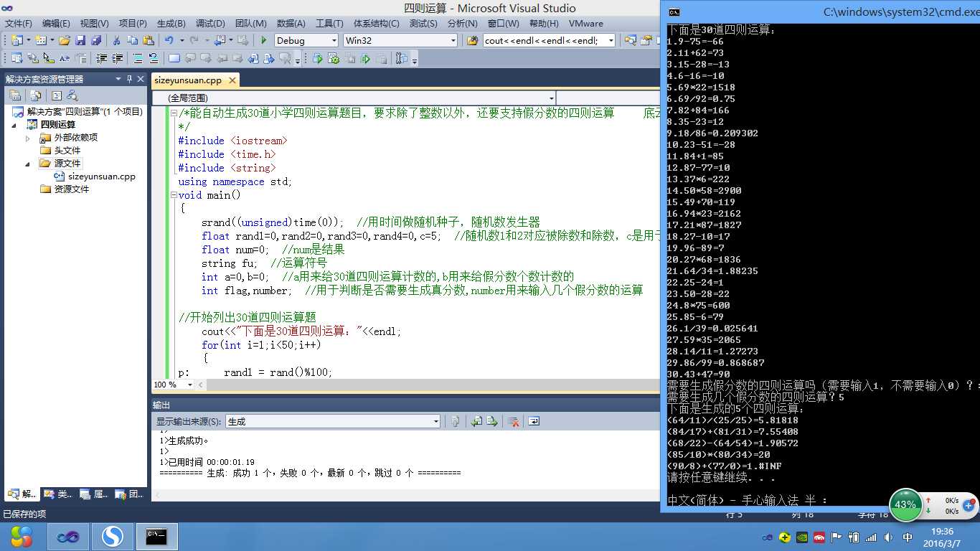This screenshot has height=551, width=980.
Task: Go to next message in Output panel
Action: pyautogui.click(x=492, y=421)
